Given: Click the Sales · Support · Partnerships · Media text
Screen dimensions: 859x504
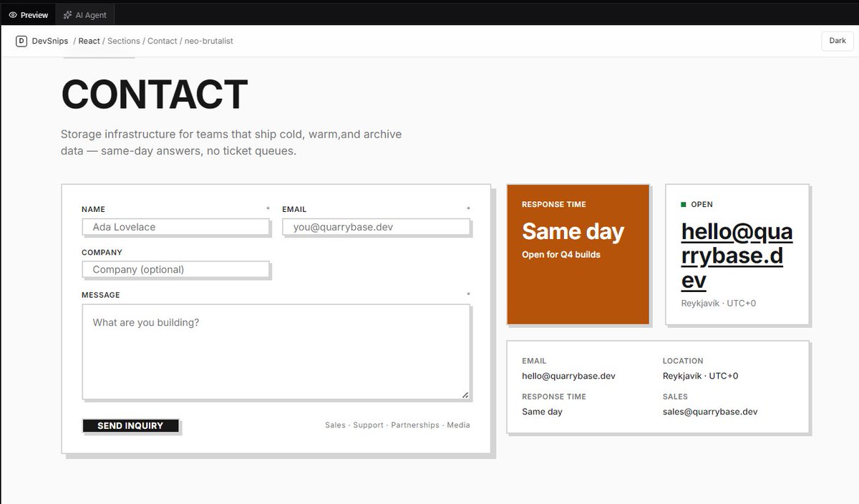Looking at the screenshot, I should [397, 425].
